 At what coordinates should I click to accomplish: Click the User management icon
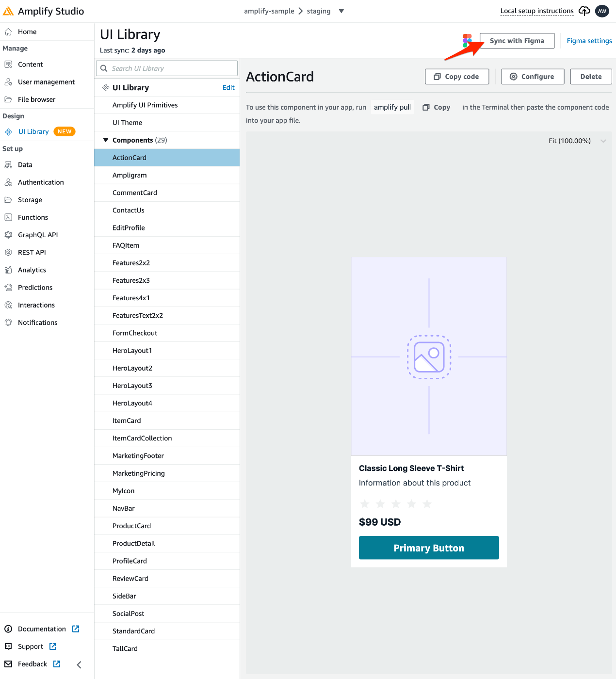pyautogui.click(x=8, y=82)
